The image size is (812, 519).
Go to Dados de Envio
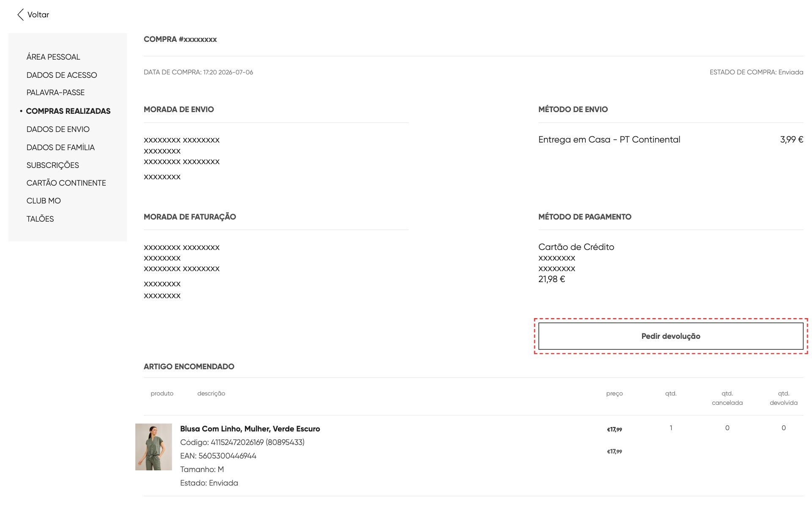tap(58, 129)
